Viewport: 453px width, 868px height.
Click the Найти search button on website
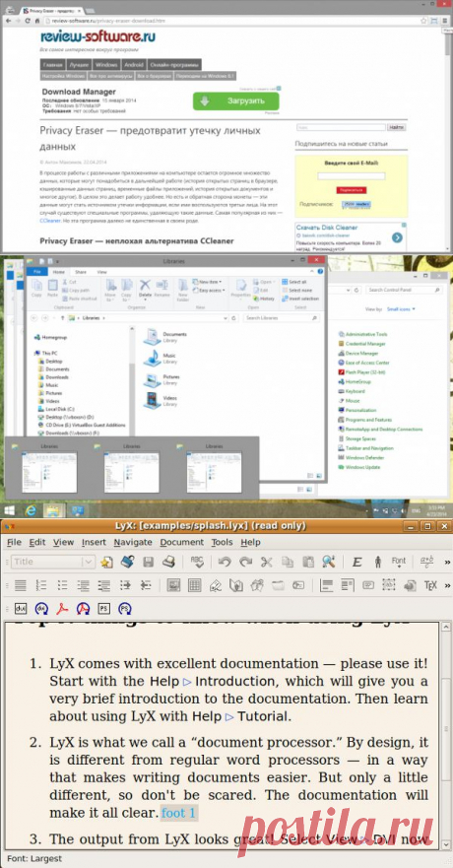tap(396, 127)
